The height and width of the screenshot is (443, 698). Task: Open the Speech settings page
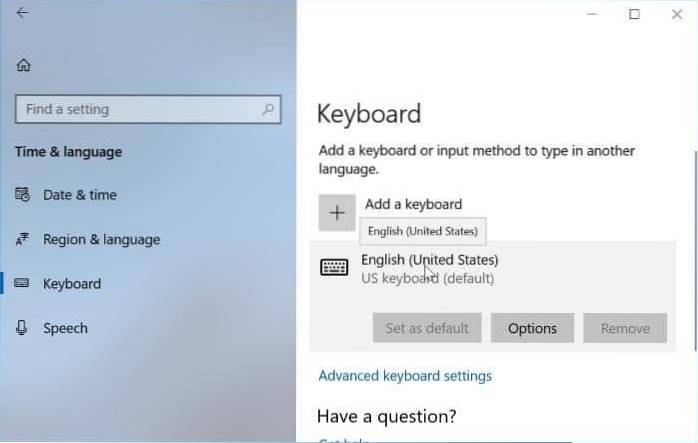tap(65, 328)
